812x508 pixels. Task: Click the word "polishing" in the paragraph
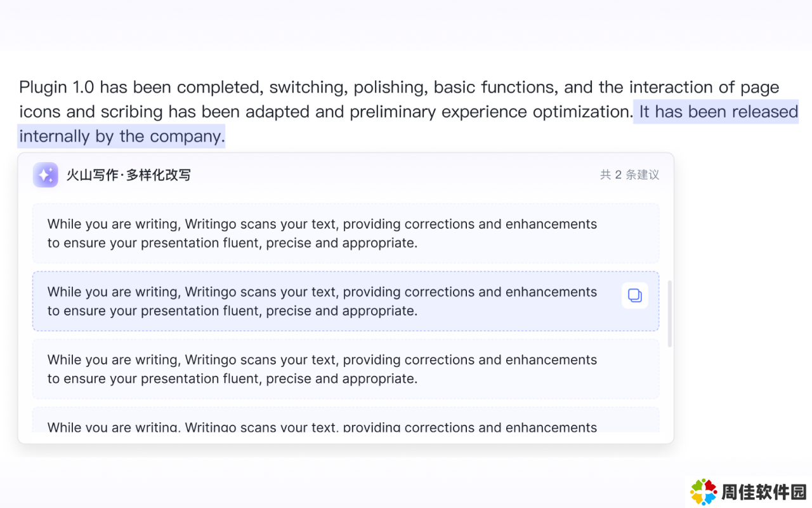389,87
